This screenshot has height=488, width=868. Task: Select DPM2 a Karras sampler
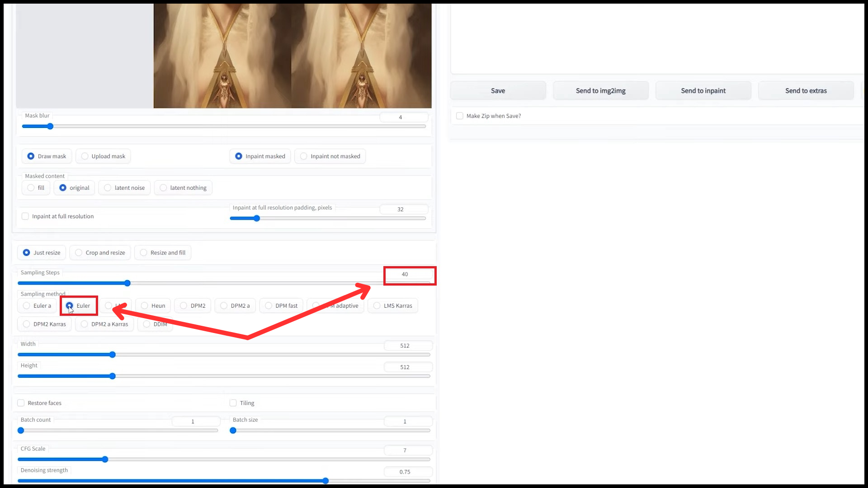85,324
